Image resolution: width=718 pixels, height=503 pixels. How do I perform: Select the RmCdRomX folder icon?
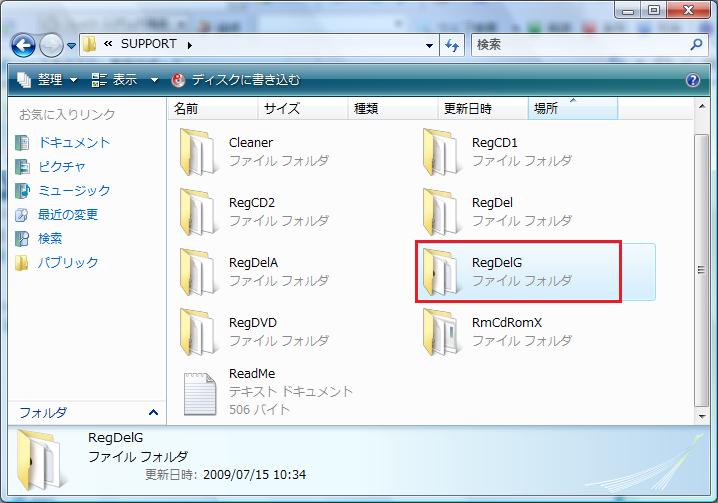coord(442,332)
